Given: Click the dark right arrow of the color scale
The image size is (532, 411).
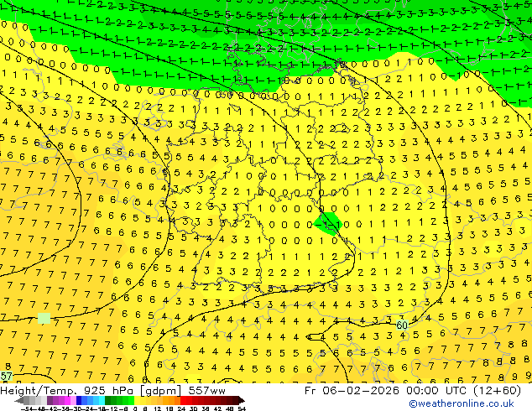Looking at the screenshot, I should (x=242, y=400).
